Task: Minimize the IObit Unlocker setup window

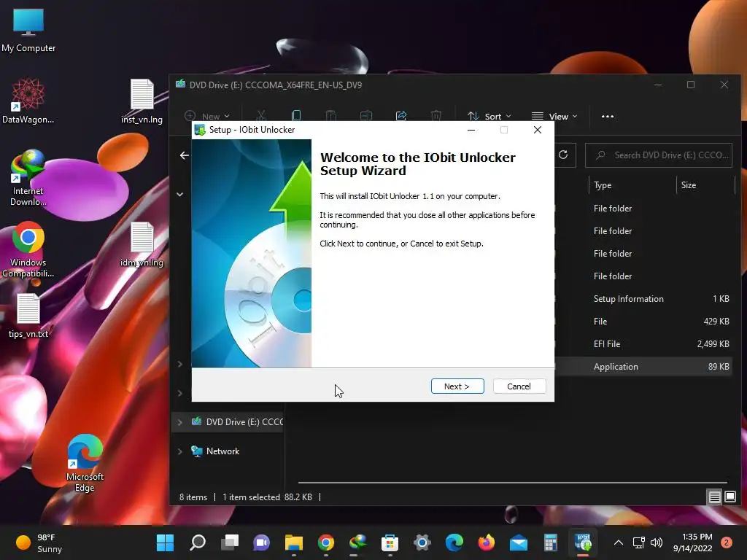Action: pos(471,130)
